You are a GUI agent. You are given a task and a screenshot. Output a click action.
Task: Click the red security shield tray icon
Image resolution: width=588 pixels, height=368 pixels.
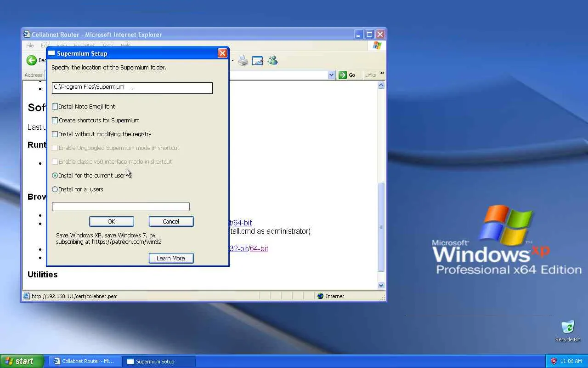pos(554,361)
